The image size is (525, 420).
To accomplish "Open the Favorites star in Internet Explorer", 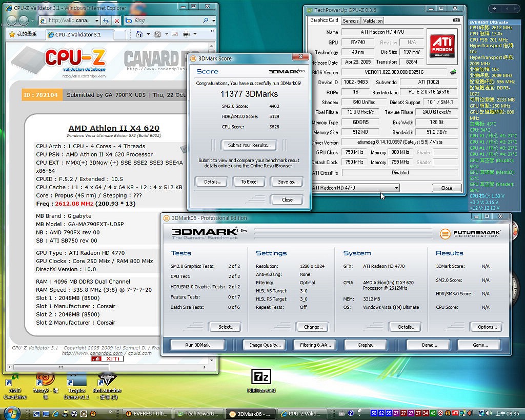I will (12, 34).
